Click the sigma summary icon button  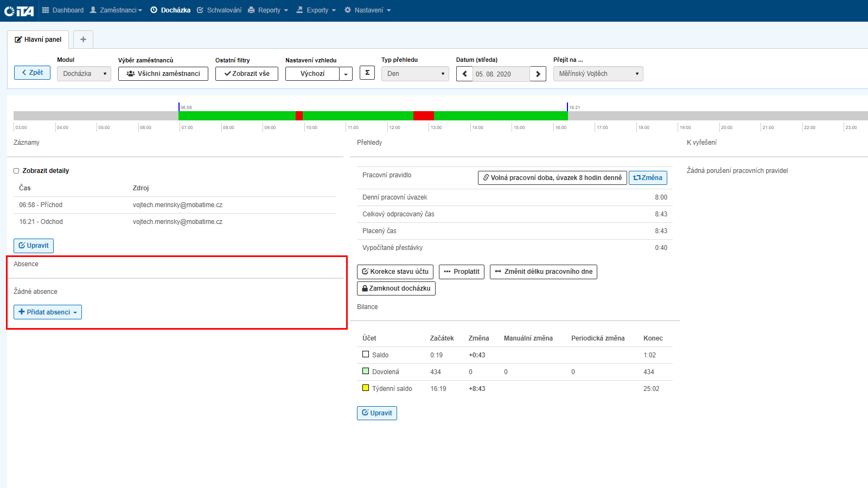coord(367,73)
